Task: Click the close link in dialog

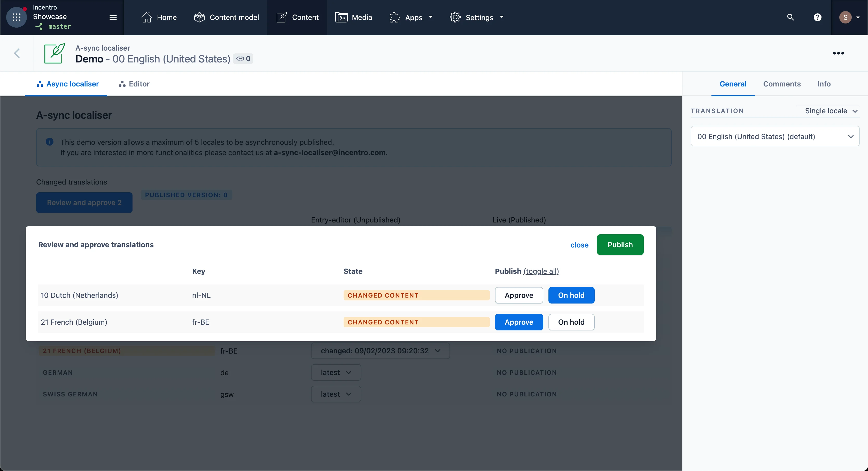Action: (579, 245)
